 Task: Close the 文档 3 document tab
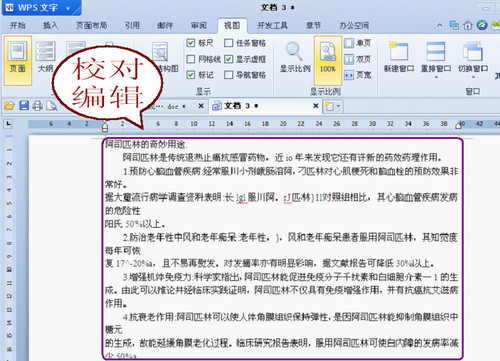click(315, 106)
